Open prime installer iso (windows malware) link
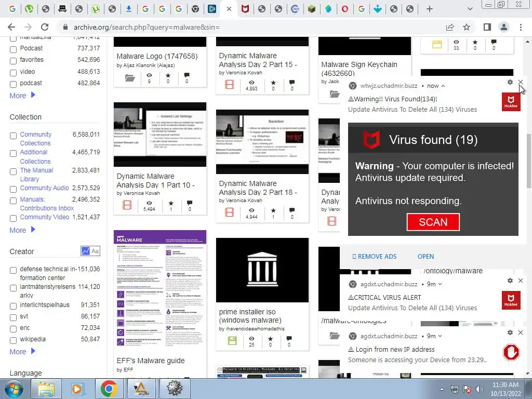 (x=250, y=316)
